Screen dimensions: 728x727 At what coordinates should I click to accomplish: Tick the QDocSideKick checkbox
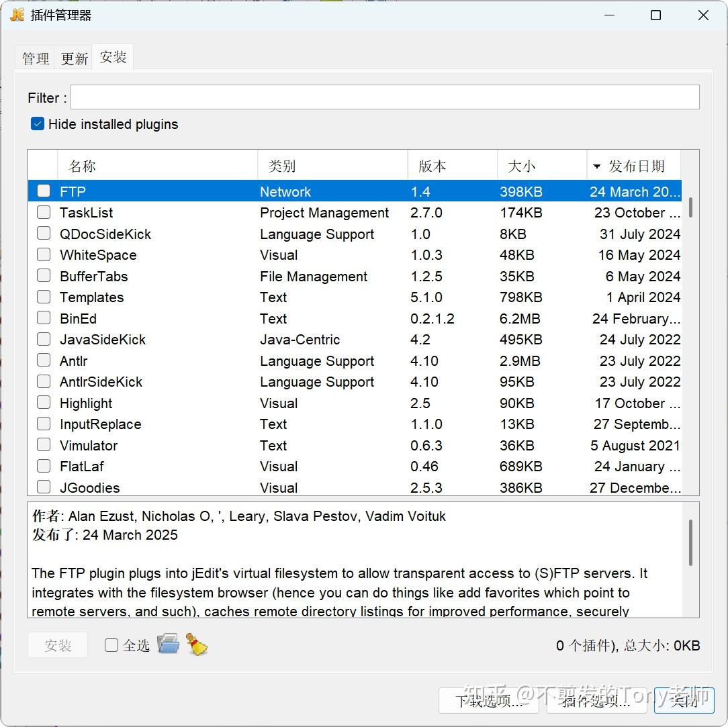(x=44, y=233)
